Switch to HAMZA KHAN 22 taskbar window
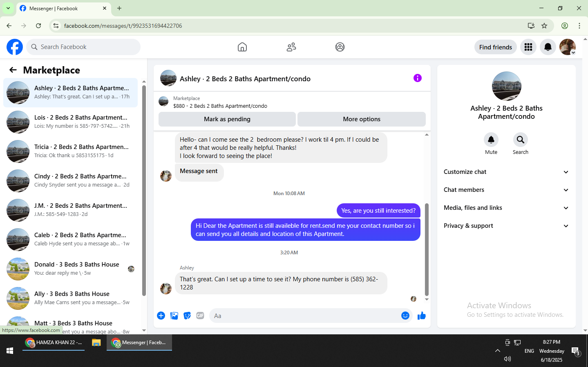 pyautogui.click(x=54, y=343)
